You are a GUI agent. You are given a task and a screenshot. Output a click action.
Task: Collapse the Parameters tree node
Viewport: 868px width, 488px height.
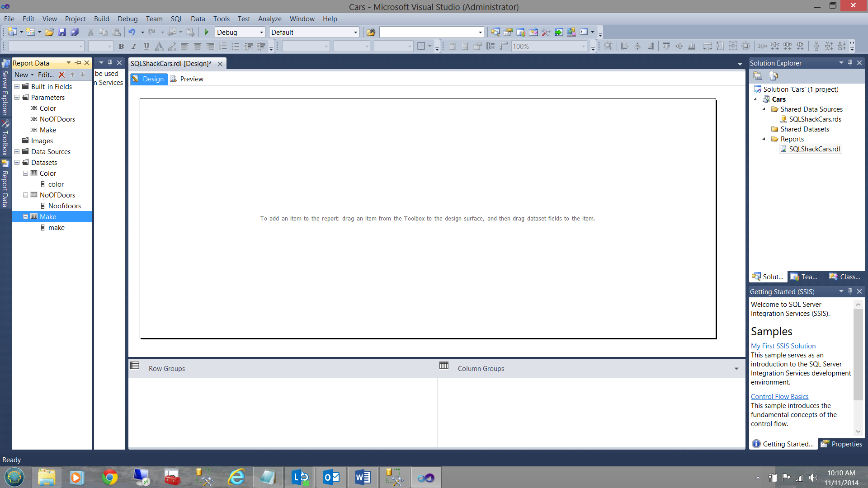pyautogui.click(x=17, y=98)
